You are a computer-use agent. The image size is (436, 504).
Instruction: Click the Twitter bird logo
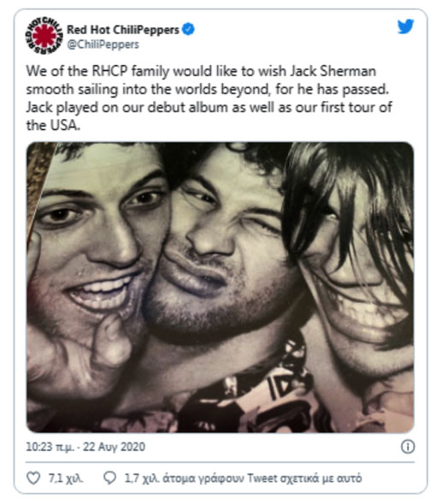click(405, 27)
